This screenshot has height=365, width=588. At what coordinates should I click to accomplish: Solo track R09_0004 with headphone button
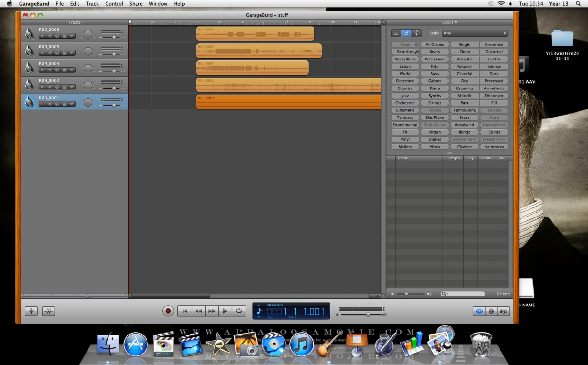[x=57, y=70]
